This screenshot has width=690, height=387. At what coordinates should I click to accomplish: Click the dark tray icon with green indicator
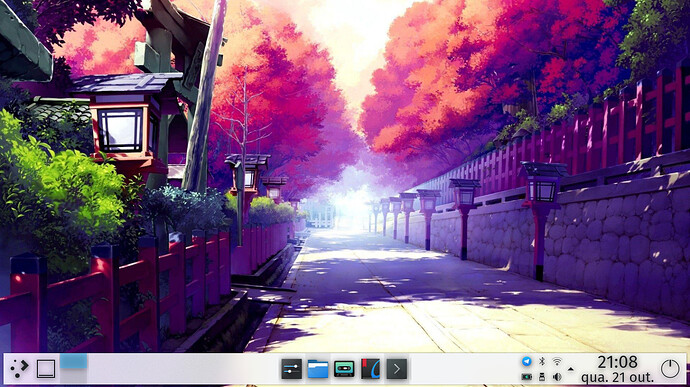[x=526, y=377]
